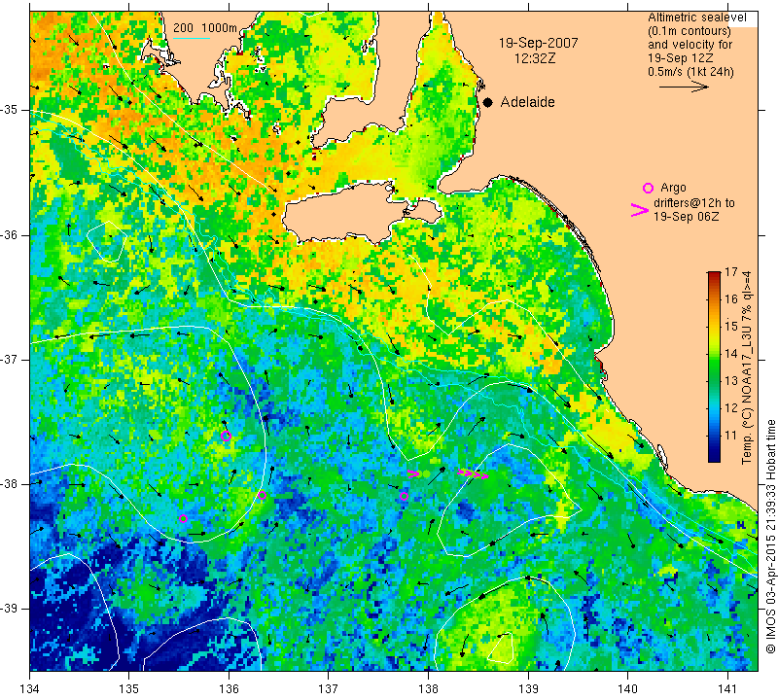Click the Argo float circle near 136E, 37.6S
This screenshot has height=700, width=778.
tap(226, 437)
